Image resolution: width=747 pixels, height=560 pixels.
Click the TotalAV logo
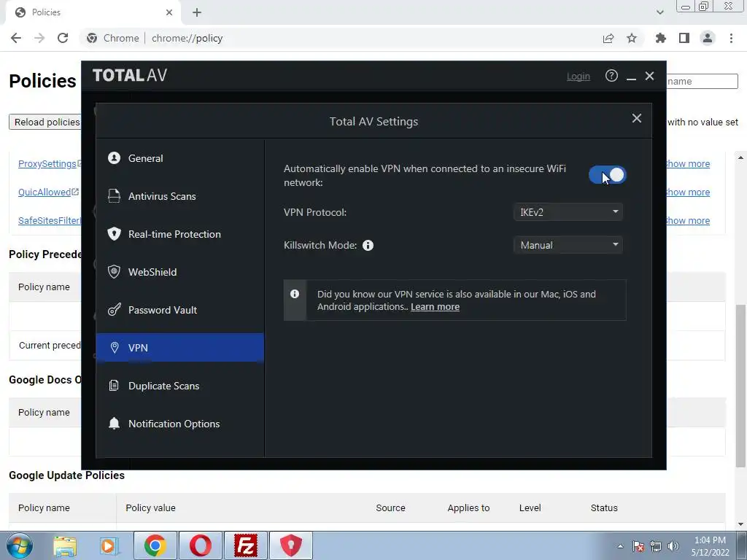130,75
